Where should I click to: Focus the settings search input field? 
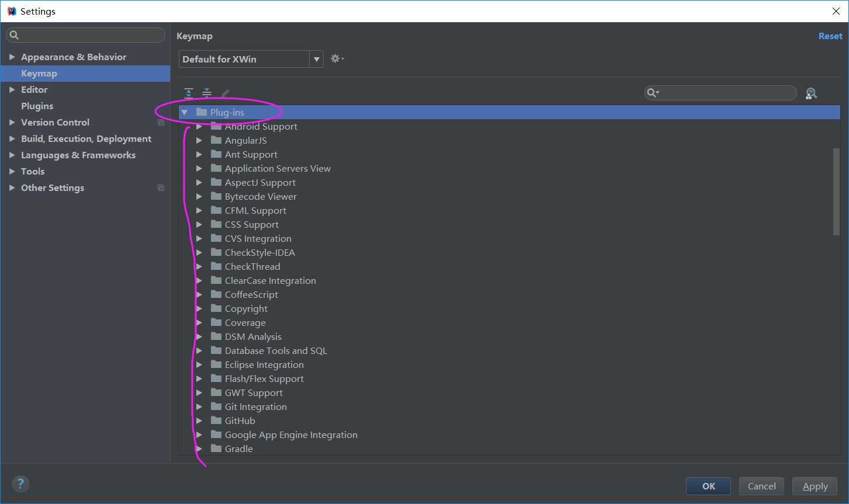(85, 35)
